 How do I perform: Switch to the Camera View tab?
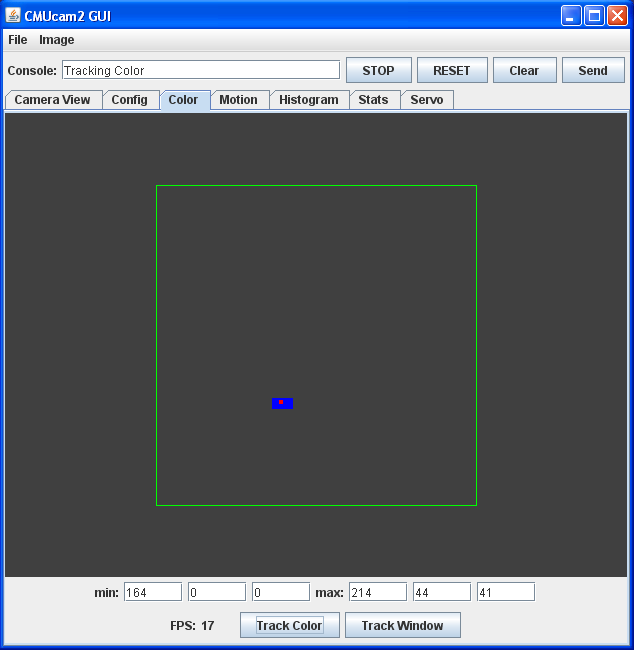(52, 100)
